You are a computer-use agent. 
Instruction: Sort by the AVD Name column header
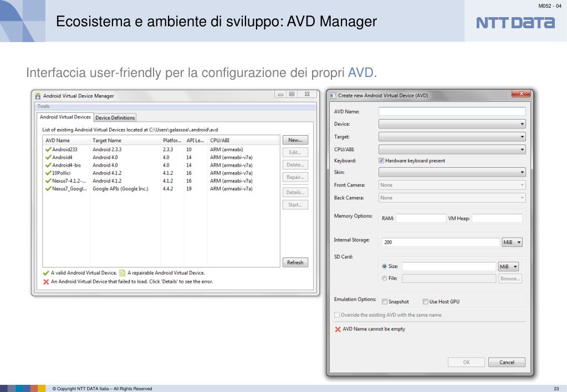(66, 141)
